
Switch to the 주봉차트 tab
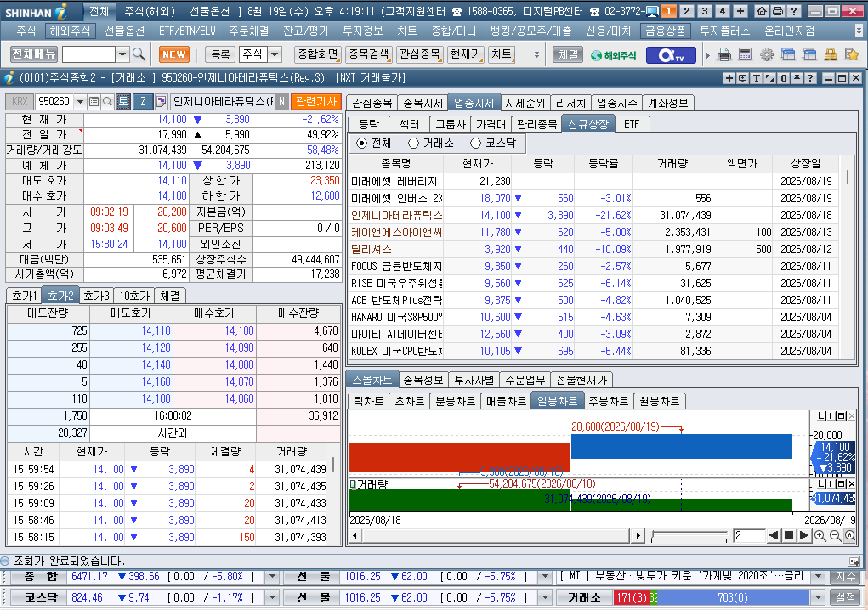[x=609, y=401]
